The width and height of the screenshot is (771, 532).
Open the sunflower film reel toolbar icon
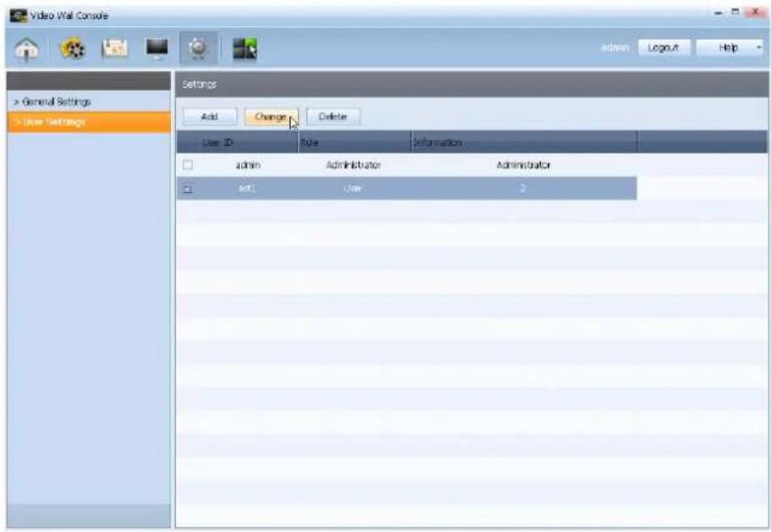72,49
